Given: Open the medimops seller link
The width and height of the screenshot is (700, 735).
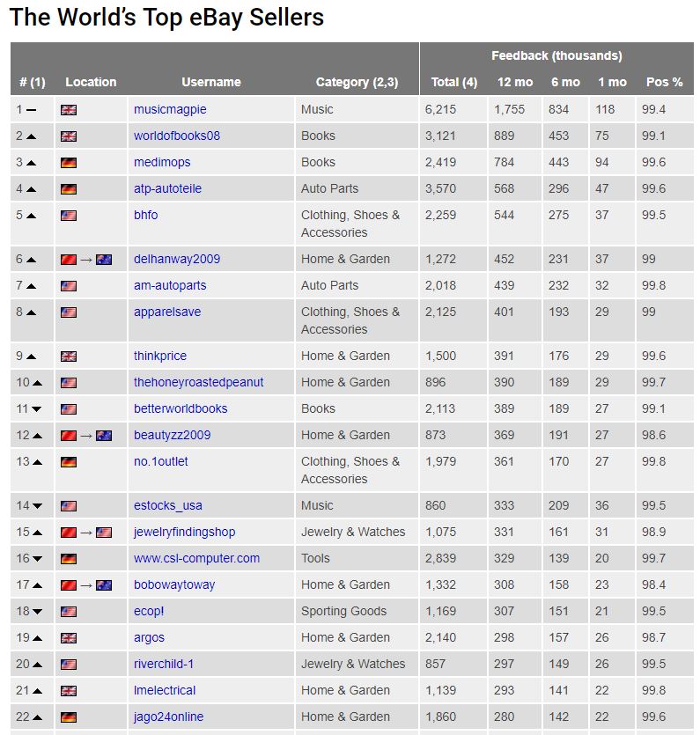Looking at the screenshot, I should pyautogui.click(x=162, y=162).
